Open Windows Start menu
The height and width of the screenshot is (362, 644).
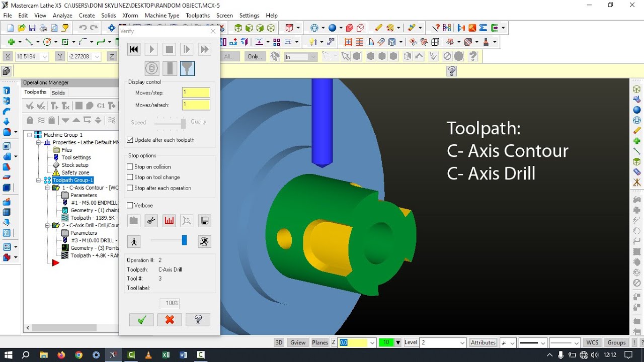point(9,355)
